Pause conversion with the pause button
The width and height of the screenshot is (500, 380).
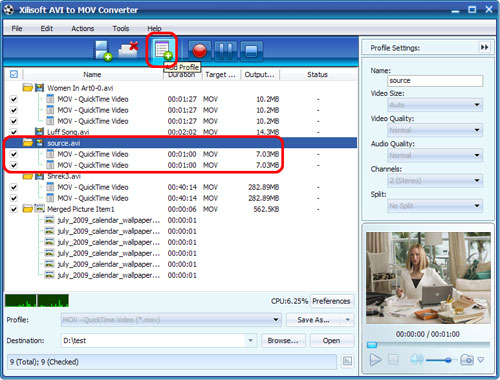pyautogui.click(x=226, y=51)
